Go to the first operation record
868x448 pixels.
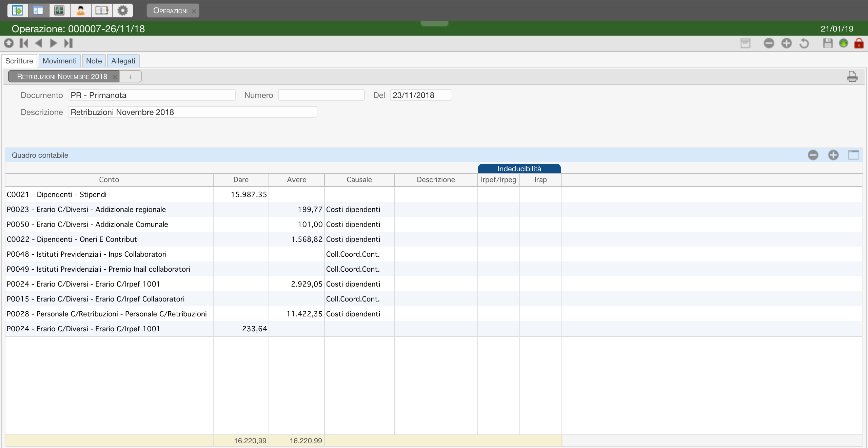pos(24,43)
